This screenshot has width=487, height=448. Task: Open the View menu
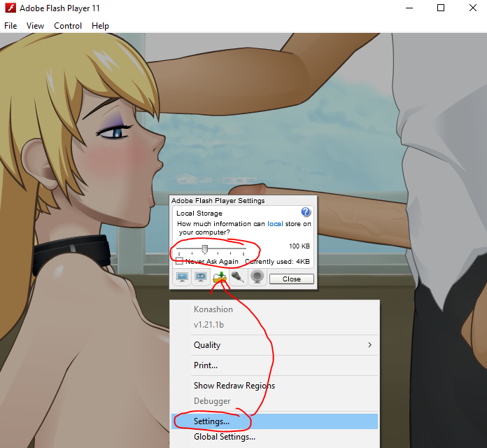pos(35,26)
